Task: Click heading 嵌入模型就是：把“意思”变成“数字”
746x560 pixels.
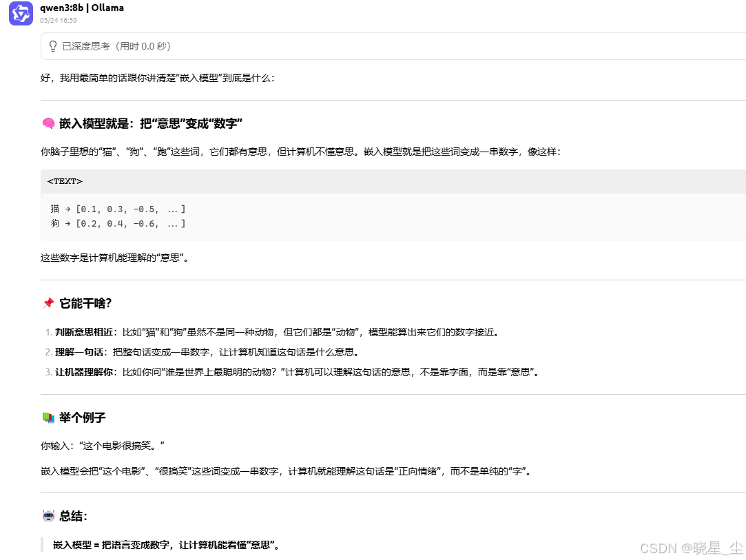Action: tap(151, 124)
